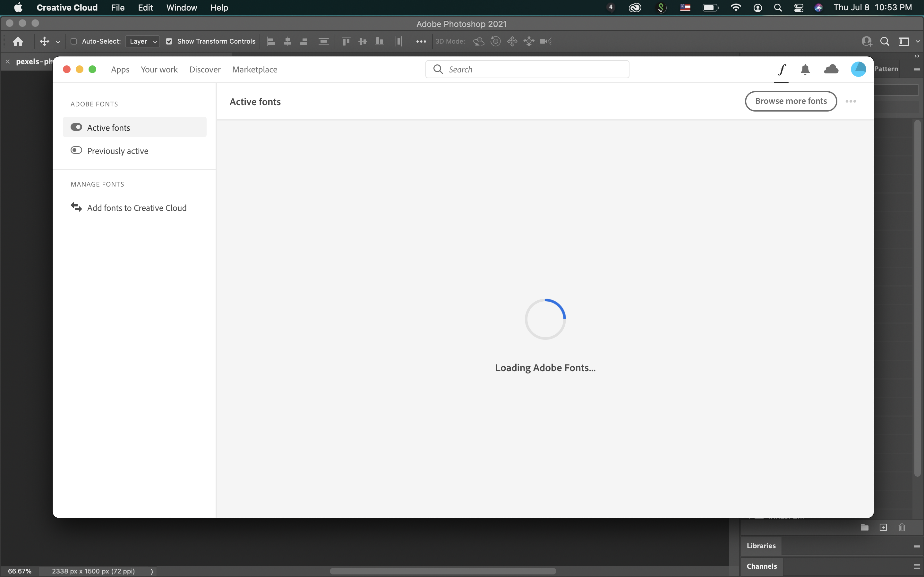Click Browse more fonts button
The image size is (924, 577).
coord(791,101)
